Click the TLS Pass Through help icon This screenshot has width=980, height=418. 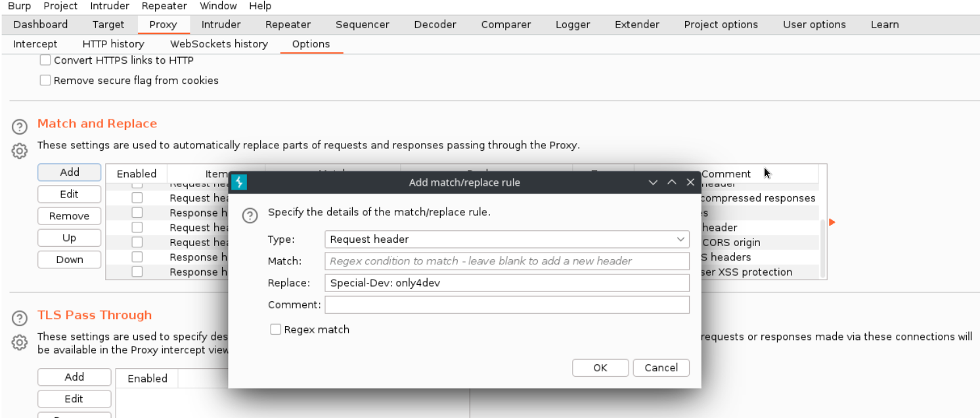pos(20,318)
